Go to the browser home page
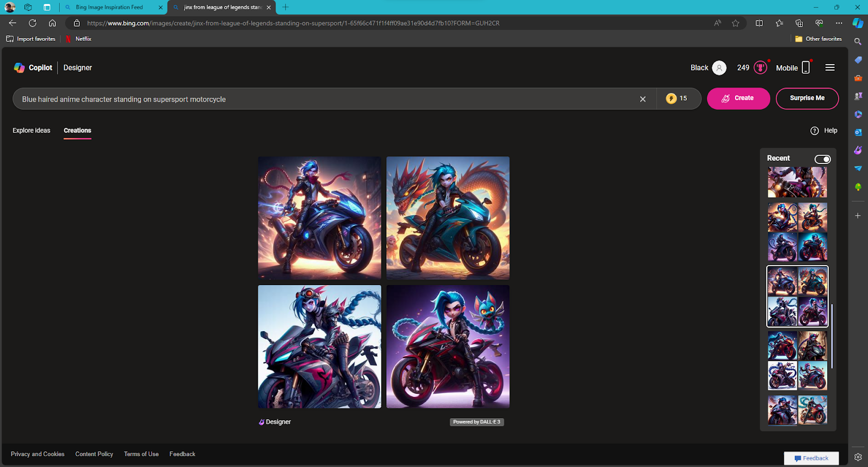Screen dimensions: 868x467 pos(52,23)
